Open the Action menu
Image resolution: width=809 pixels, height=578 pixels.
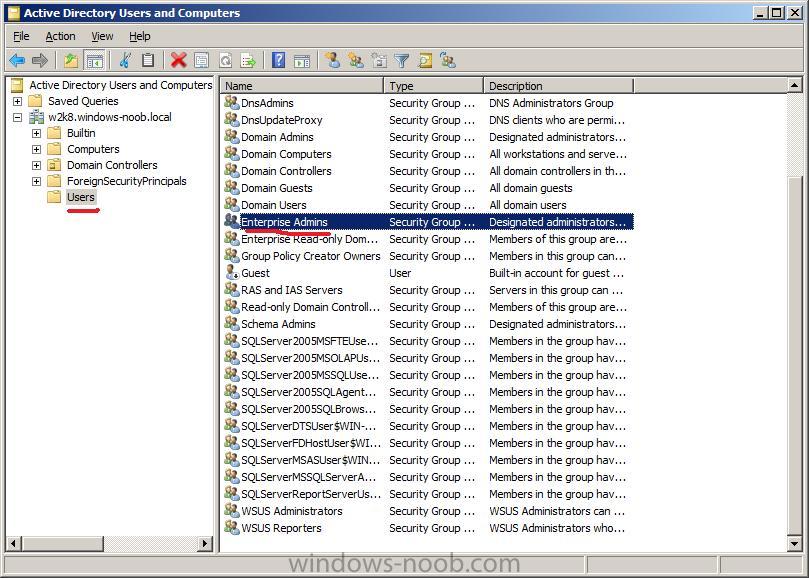click(60, 36)
